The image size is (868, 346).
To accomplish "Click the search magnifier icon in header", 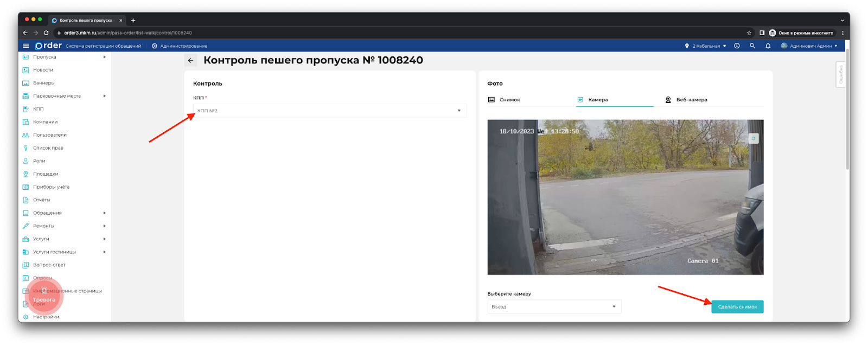I will click(x=752, y=46).
